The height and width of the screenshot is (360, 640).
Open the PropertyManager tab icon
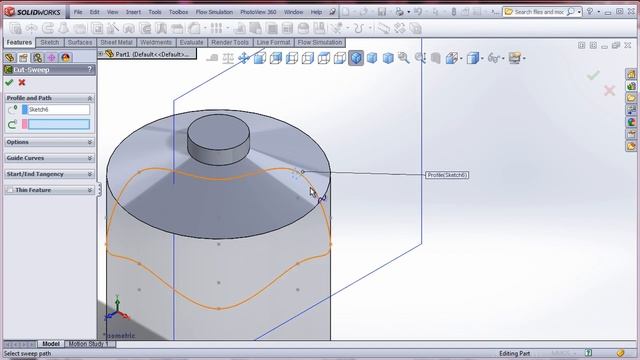(23, 58)
